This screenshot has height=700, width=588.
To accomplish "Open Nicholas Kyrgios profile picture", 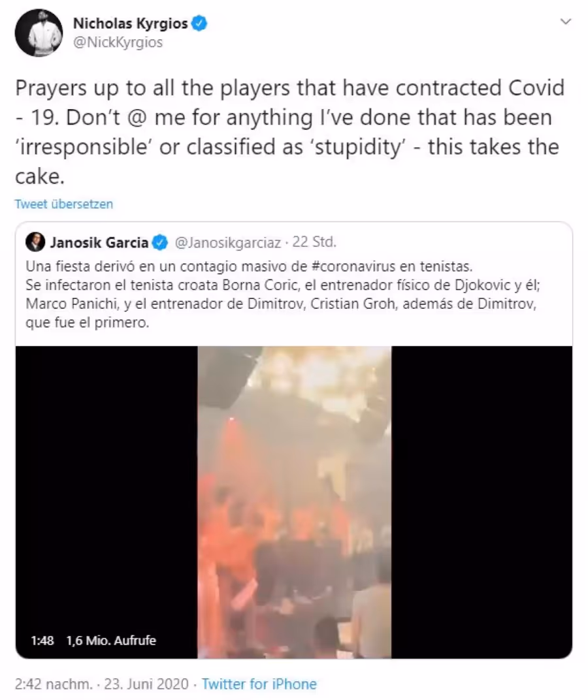I will click(x=39, y=33).
